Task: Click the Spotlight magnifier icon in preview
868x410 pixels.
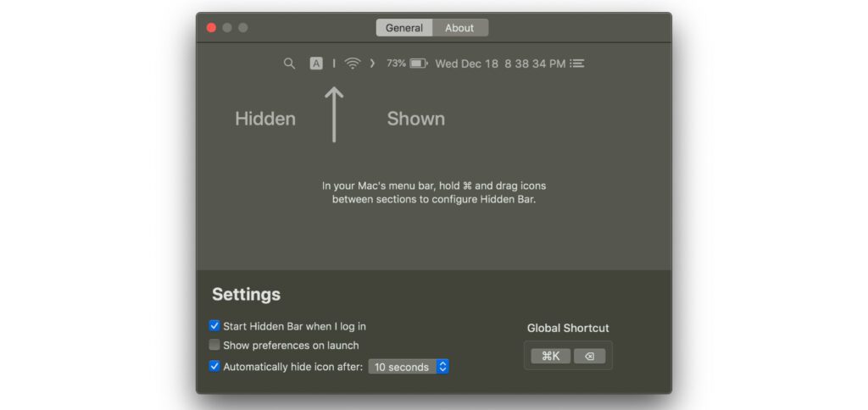Action: click(x=289, y=64)
